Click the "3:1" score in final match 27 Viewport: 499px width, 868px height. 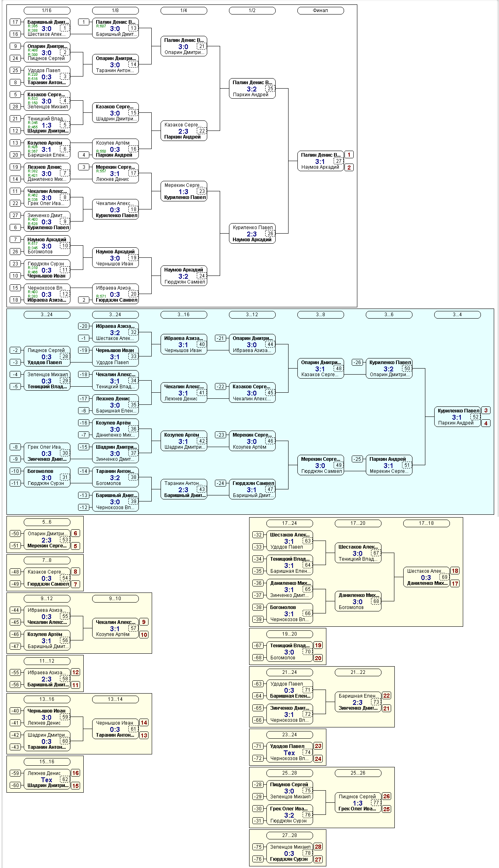click(x=320, y=162)
